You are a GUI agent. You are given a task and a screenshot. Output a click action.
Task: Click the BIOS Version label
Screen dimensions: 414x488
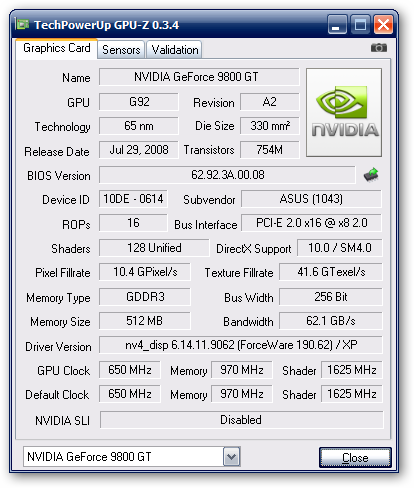[59, 176]
